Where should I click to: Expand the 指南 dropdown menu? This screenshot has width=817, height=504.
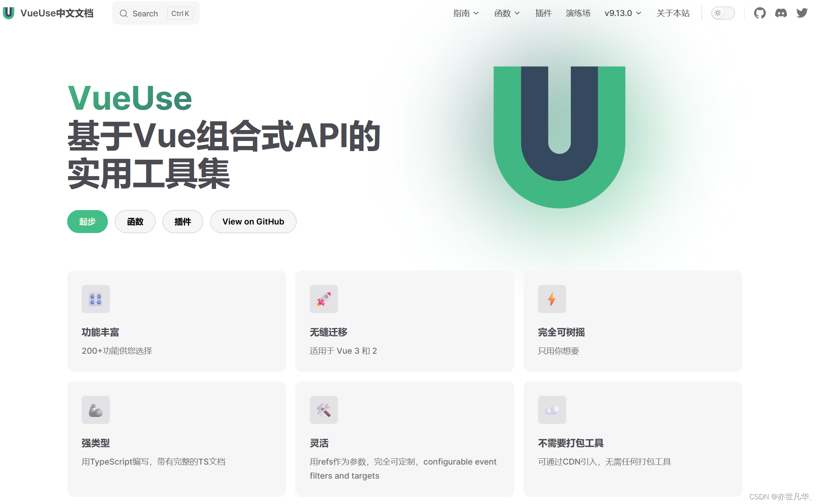click(466, 13)
